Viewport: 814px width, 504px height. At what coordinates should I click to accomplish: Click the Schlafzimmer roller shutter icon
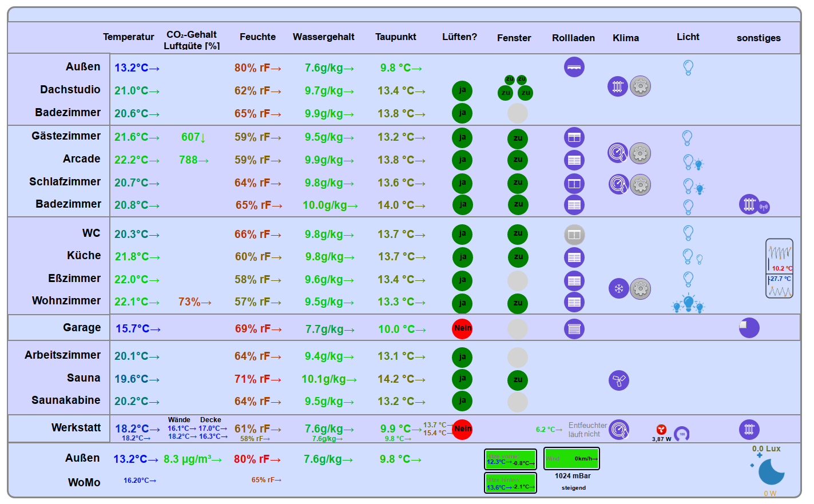(x=574, y=183)
